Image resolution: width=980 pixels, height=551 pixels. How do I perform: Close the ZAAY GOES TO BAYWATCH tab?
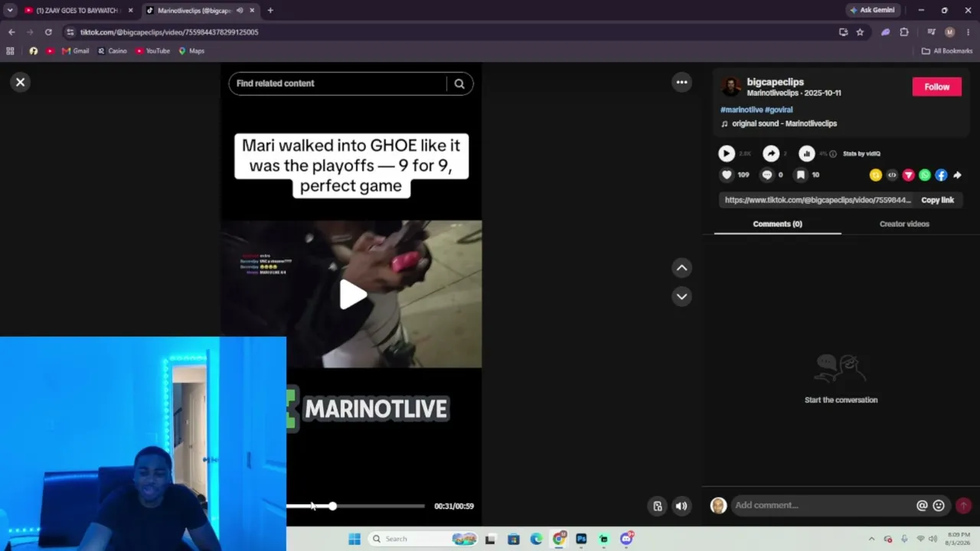(x=130, y=11)
